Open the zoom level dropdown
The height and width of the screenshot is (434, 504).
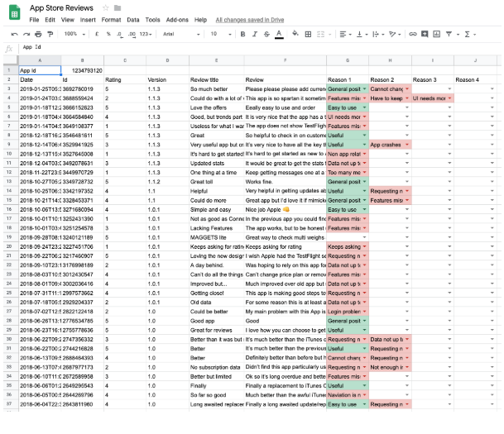tap(74, 34)
